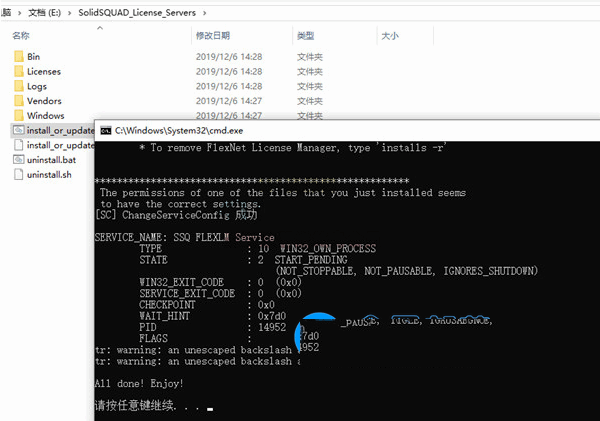Select the Licenses folder icon
Image resolution: width=600 pixels, height=421 pixels.
point(19,72)
